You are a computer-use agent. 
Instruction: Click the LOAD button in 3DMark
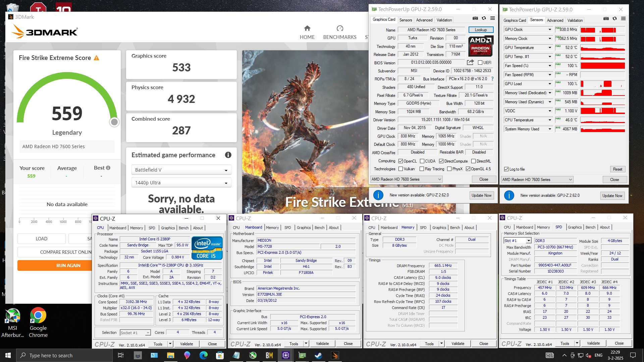point(42,239)
